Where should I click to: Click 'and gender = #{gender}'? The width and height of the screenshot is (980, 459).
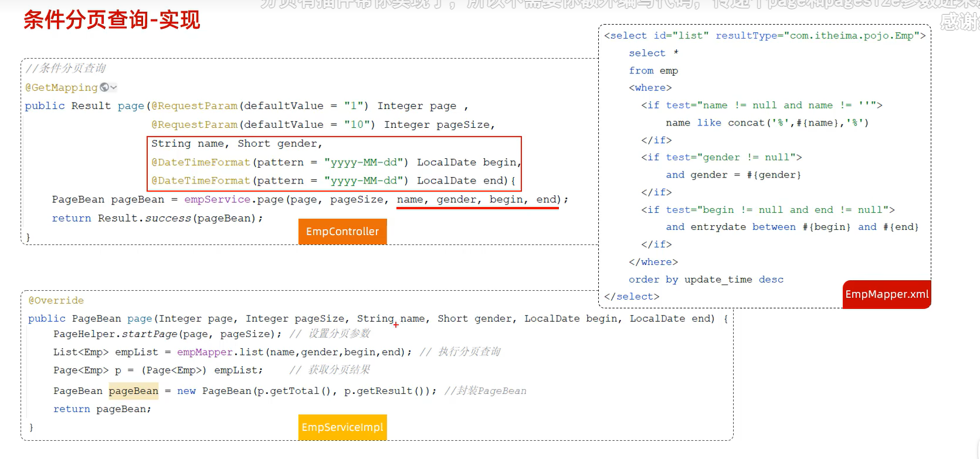tap(733, 175)
